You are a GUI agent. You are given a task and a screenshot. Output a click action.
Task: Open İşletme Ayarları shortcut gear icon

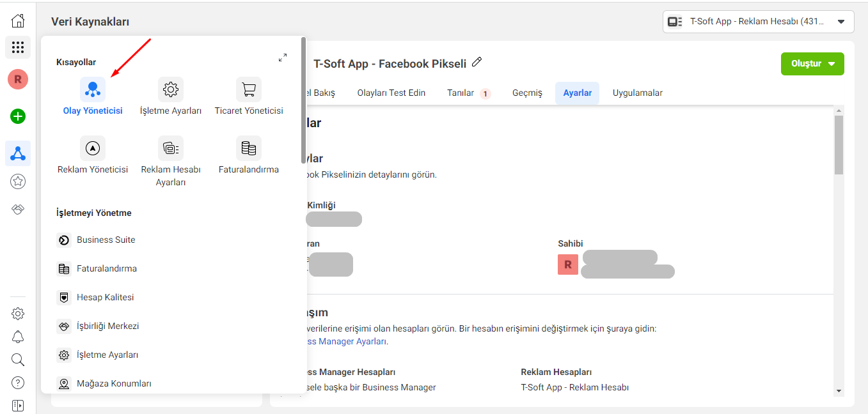[x=171, y=89]
